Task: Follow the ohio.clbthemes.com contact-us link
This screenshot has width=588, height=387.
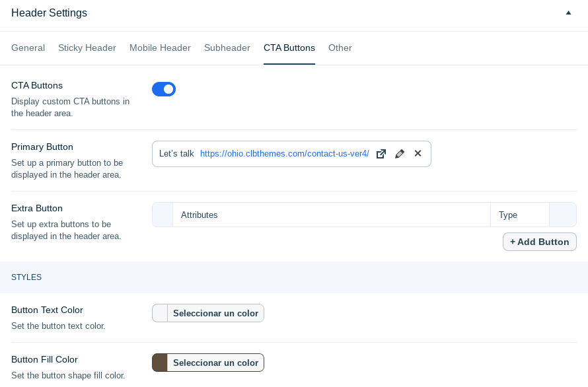Action: [285, 154]
